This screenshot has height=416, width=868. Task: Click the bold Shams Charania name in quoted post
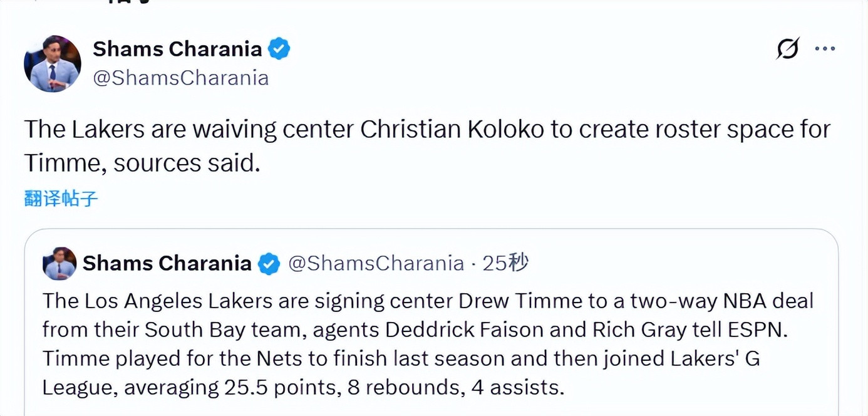point(167,264)
